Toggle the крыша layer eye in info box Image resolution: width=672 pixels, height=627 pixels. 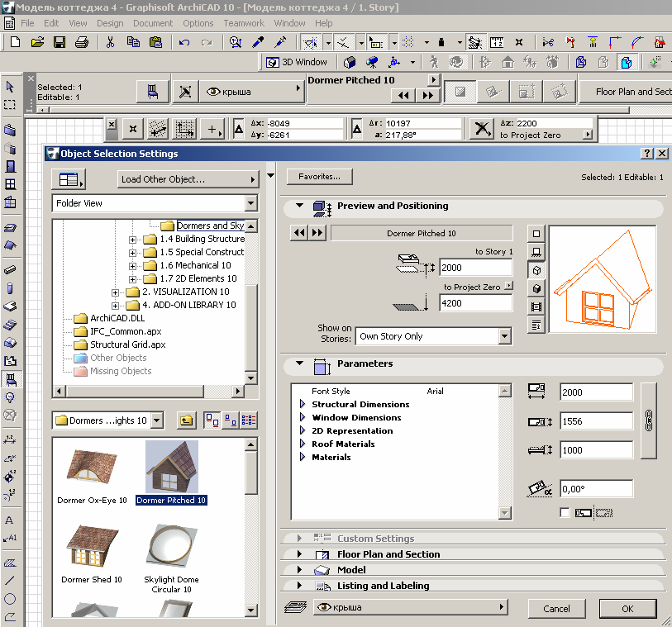[x=213, y=92]
